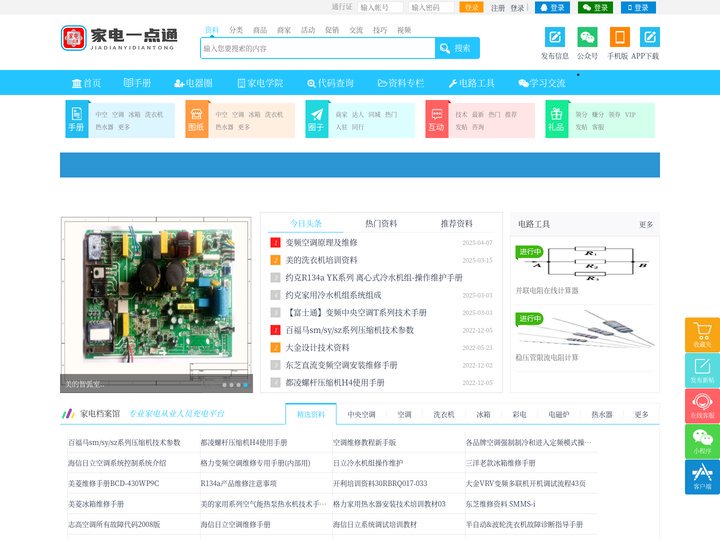Screen dimensions: 720x540
Task: Focus the 输入帐号 account field
Action: 380,7
